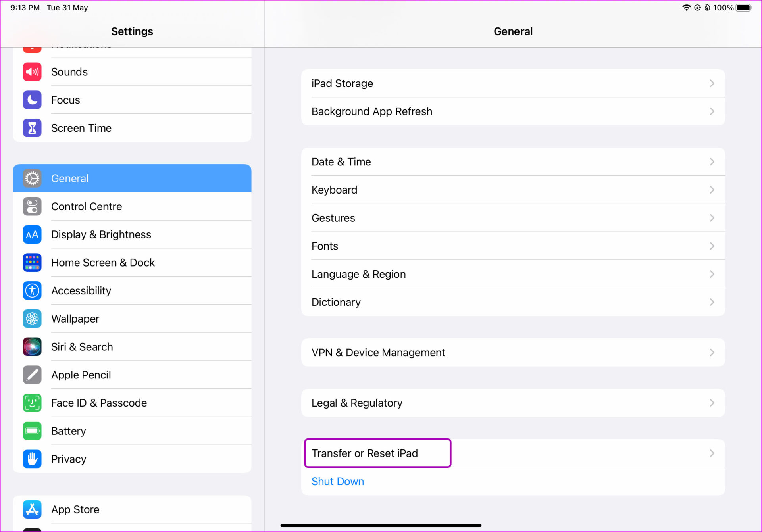The image size is (762, 532).
Task: Select the Siri & Search icon
Action: (32, 346)
